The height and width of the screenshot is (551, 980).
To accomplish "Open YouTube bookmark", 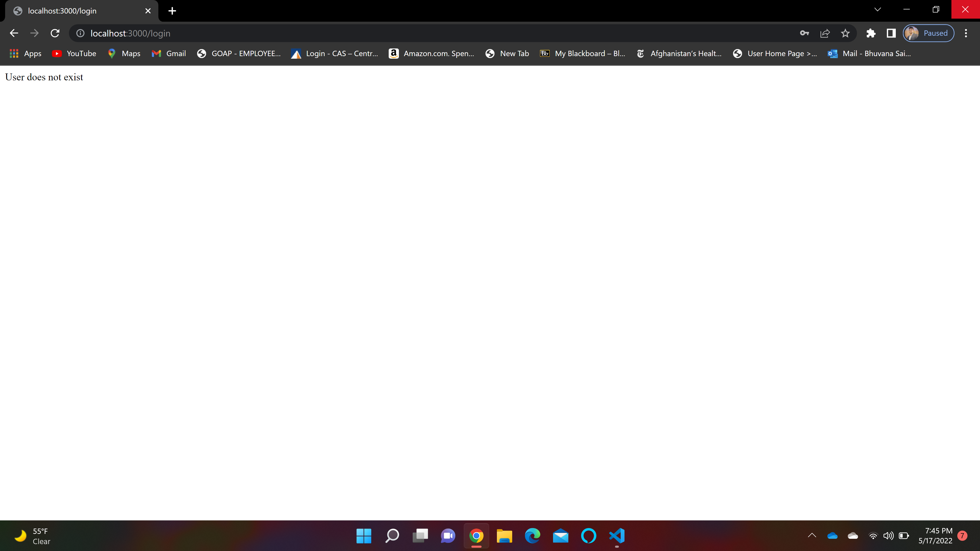I will pos(75,54).
